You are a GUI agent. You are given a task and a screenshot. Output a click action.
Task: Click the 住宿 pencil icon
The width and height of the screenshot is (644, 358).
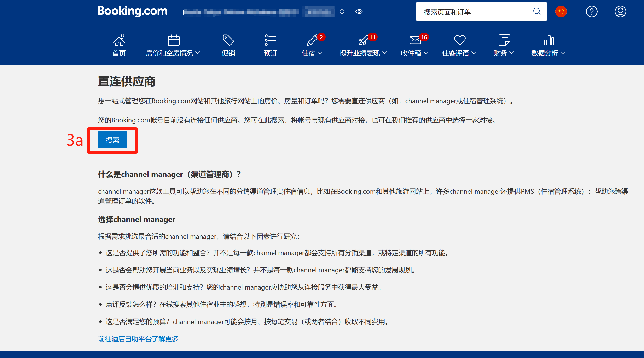coord(312,40)
